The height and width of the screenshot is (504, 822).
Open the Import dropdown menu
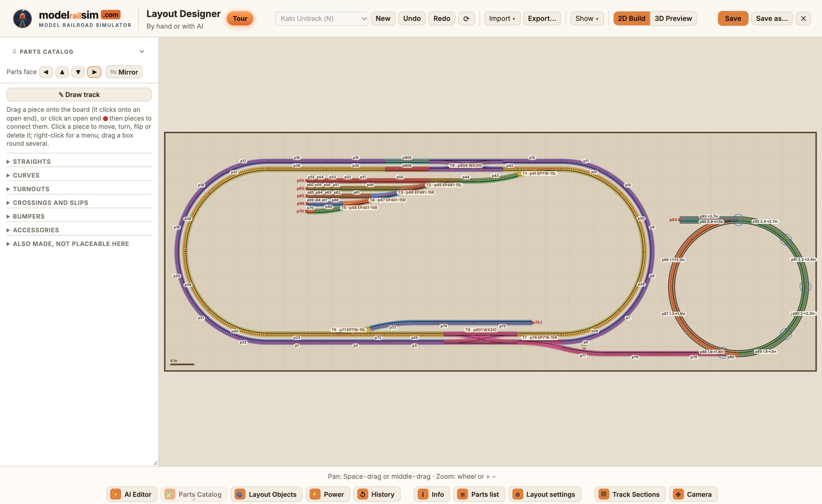[502, 18]
